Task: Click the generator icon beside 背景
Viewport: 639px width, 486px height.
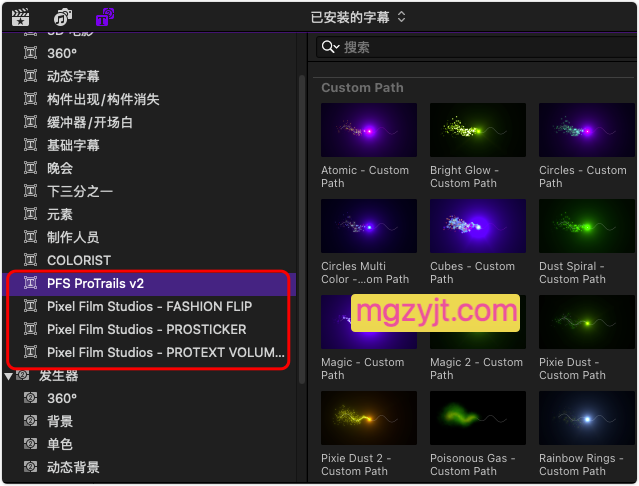Action: pos(31,420)
